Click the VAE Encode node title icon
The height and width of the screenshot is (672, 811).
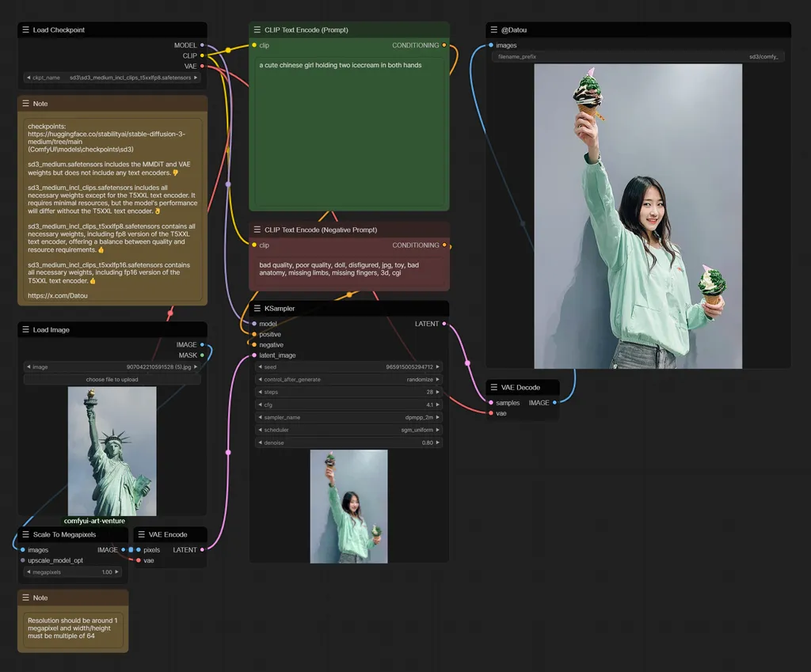[142, 534]
